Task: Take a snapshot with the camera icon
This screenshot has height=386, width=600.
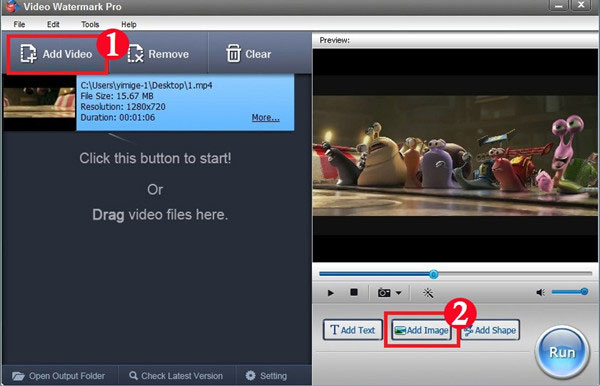Action: (x=384, y=293)
